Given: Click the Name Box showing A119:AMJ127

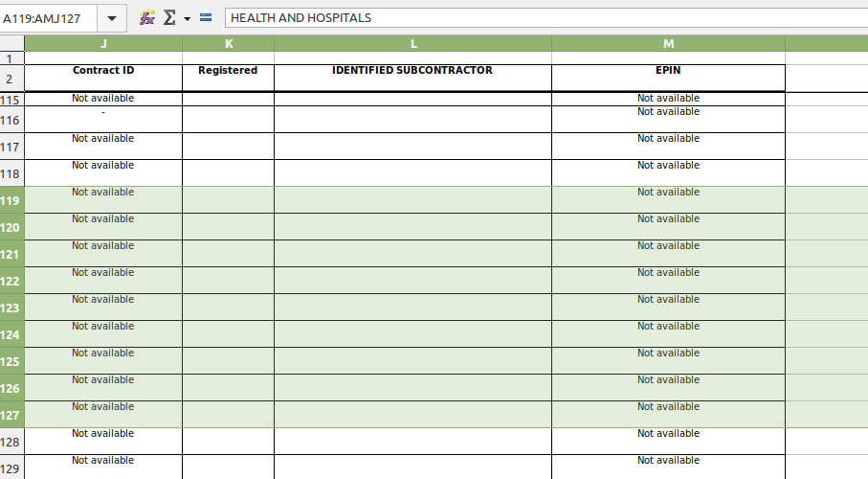Looking at the screenshot, I should pos(48,18).
